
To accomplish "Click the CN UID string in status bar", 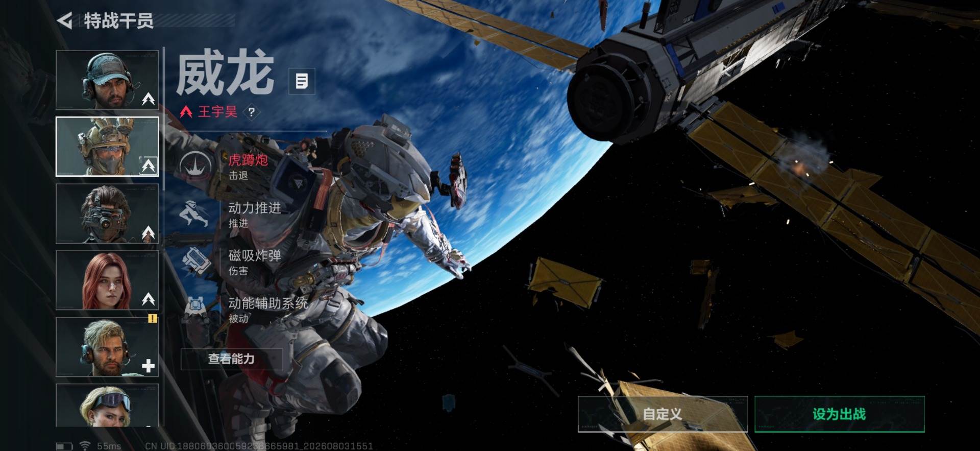I will point(259,446).
